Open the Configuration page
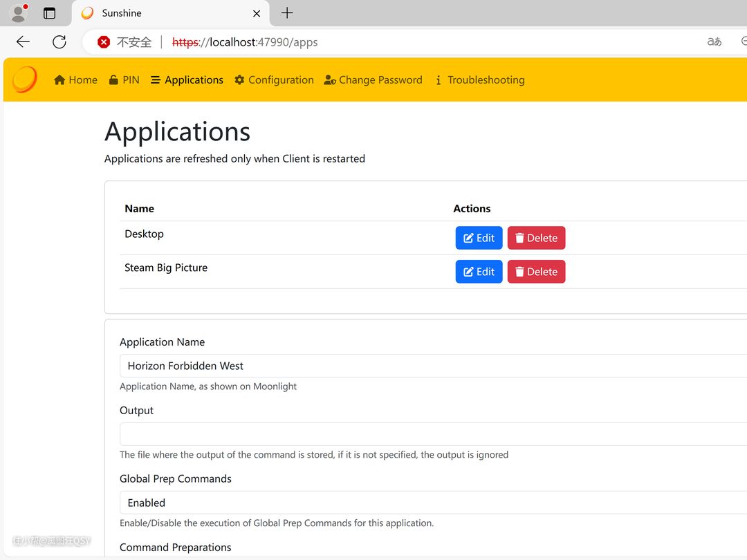Viewport: 747px width, 560px height. pos(274,80)
